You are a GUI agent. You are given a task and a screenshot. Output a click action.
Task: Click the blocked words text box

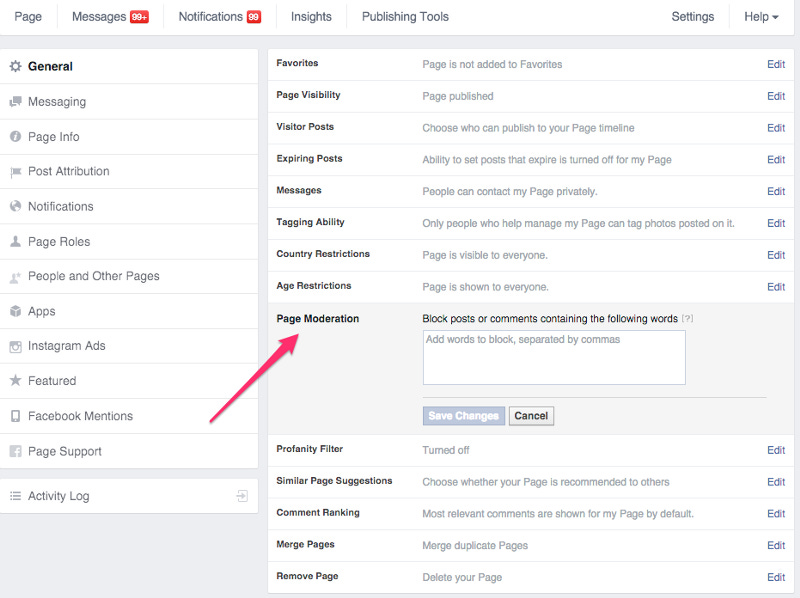click(x=554, y=357)
